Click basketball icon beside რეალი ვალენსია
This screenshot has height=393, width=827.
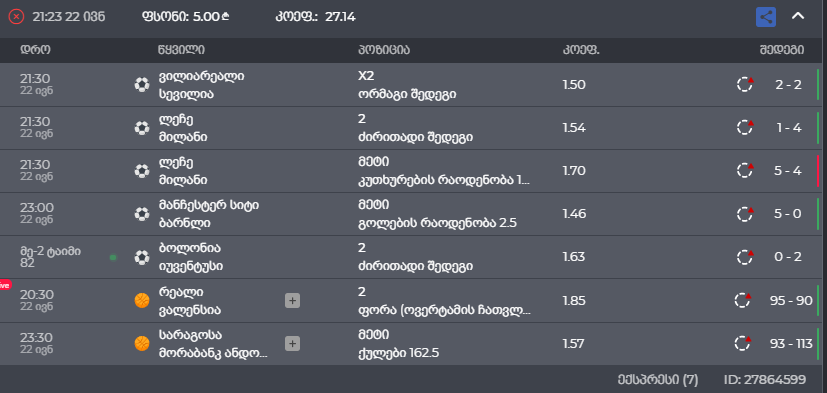142,301
